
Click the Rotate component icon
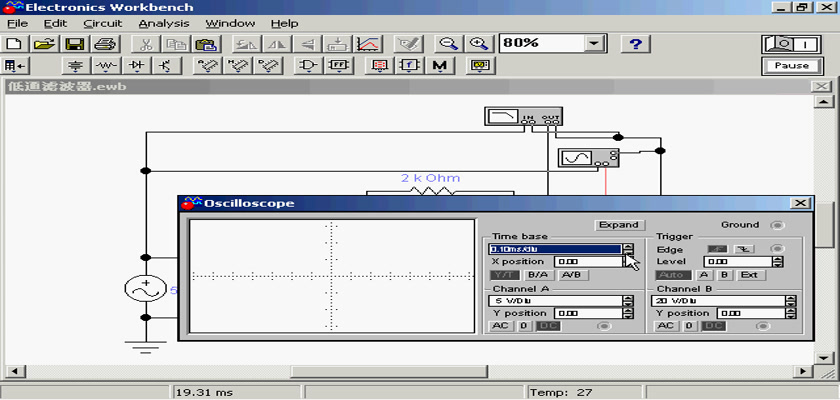[x=246, y=44]
